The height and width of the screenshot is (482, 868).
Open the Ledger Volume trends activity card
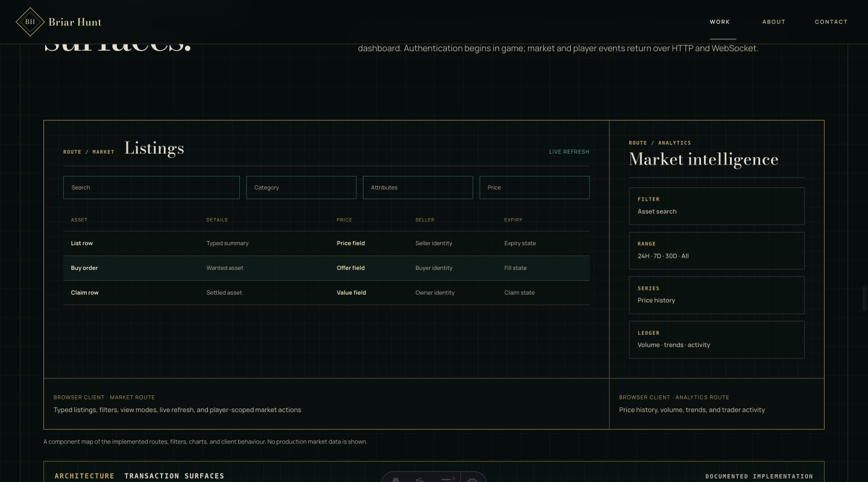pyautogui.click(x=717, y=340)
